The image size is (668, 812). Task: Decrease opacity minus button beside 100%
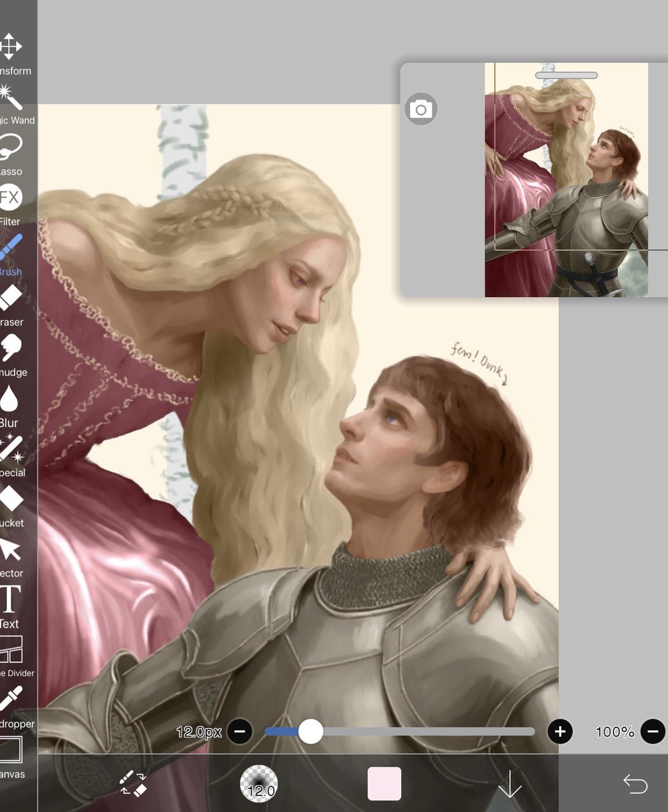click(652, 731)
